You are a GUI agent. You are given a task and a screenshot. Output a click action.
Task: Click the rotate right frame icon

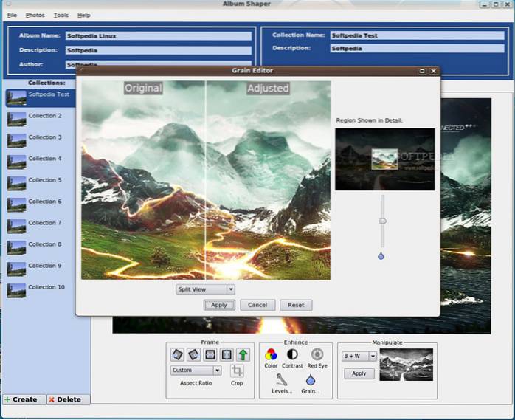coord(193,355)
